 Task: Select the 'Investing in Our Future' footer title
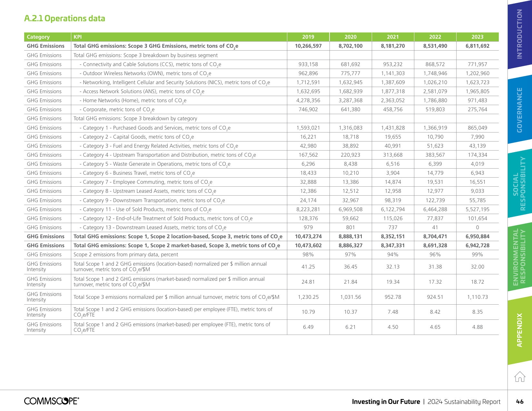coord(386,402)
